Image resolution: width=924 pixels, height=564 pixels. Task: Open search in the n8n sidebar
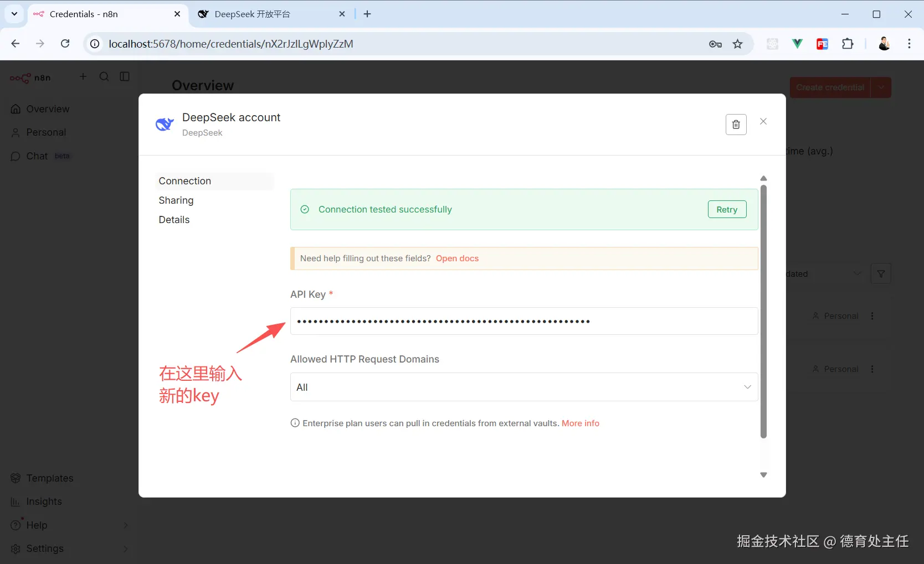click(x=104, y=76)
